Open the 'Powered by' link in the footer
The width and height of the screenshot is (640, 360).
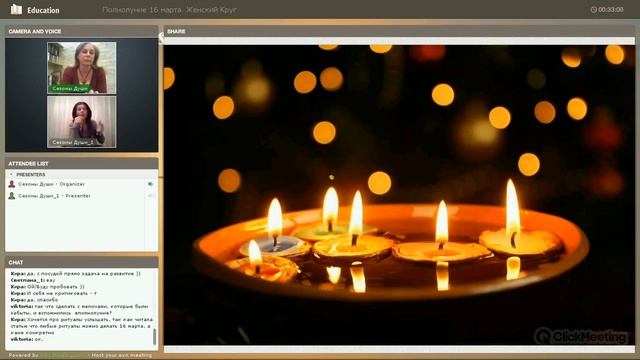coord(24,356)
